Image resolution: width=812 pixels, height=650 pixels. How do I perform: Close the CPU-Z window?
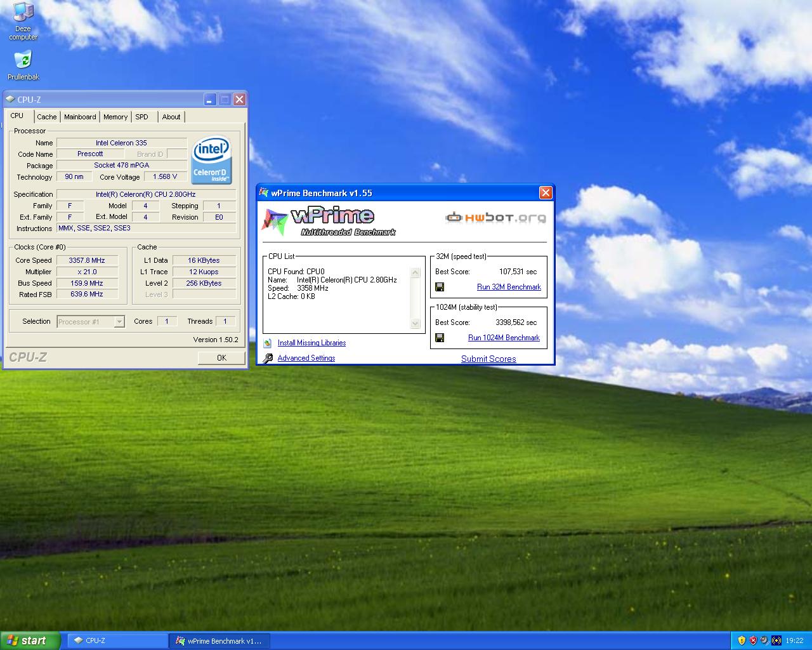click(239, 100)
